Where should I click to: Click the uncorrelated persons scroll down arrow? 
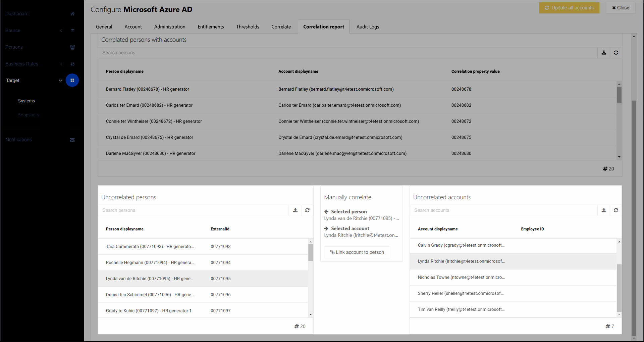(x=311, y=315)
